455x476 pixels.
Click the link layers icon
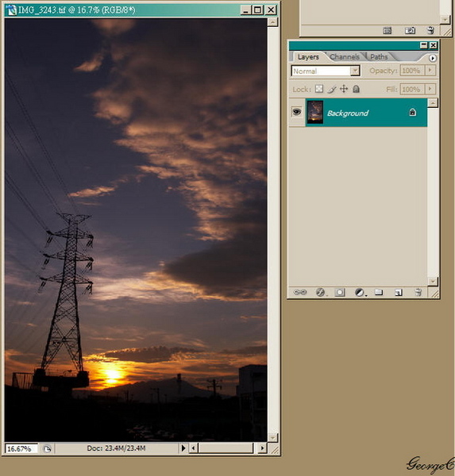[x=299, y=292]
